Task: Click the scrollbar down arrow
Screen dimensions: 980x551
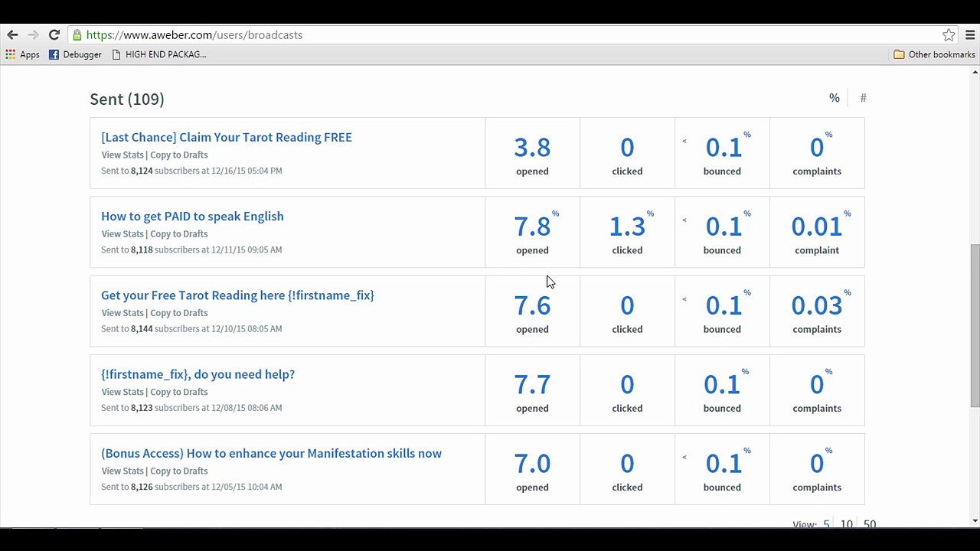Action: 975,521
